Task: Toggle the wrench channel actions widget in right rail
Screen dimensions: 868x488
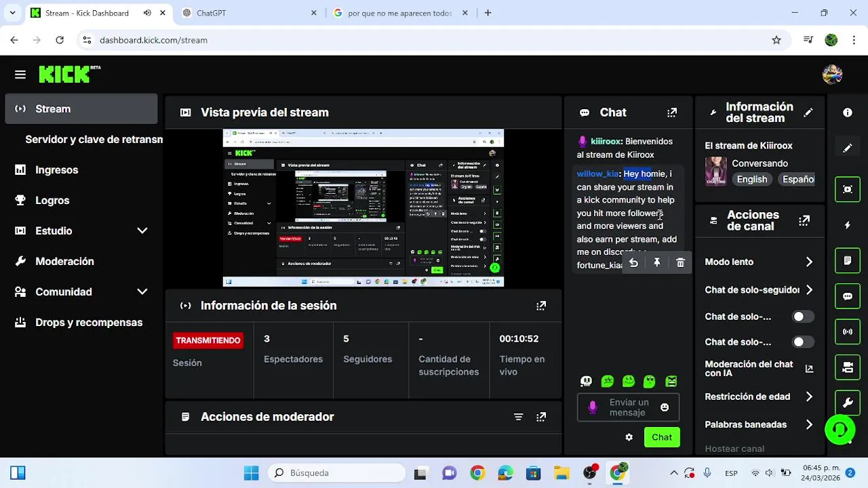Action: click(848, 403)
